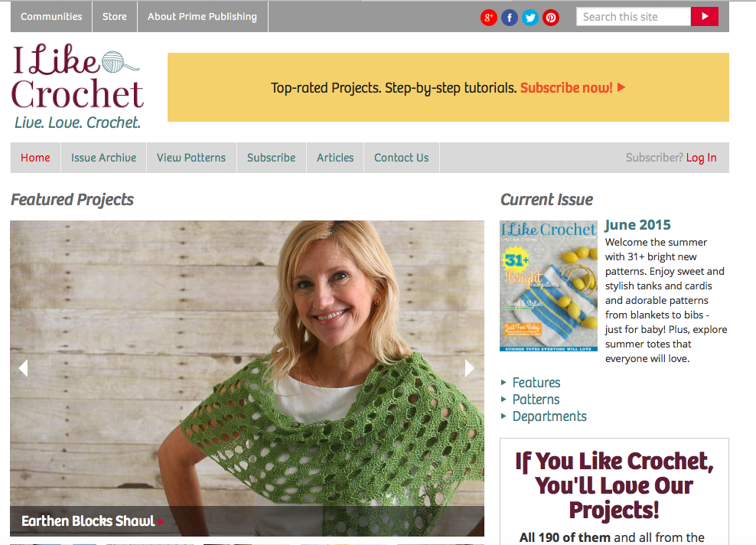The image size is (756, 545).
Task: Open the Pinterest social icon
Action: 551,18
